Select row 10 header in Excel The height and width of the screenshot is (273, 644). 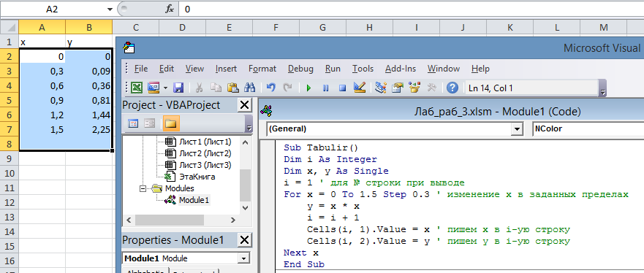[x=9, y=173]
